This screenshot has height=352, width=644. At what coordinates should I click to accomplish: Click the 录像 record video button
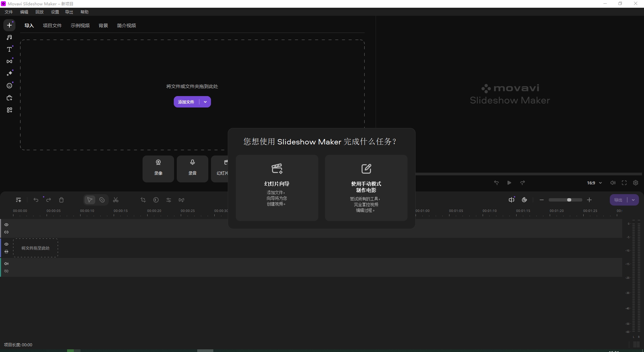pyautogui.click(x=158, y=169)
